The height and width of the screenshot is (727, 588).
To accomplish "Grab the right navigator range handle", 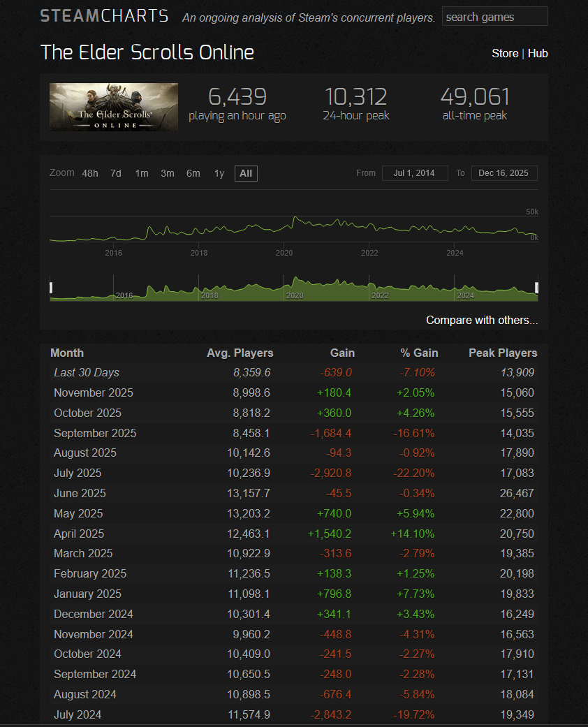I will [x=536, y=288].
